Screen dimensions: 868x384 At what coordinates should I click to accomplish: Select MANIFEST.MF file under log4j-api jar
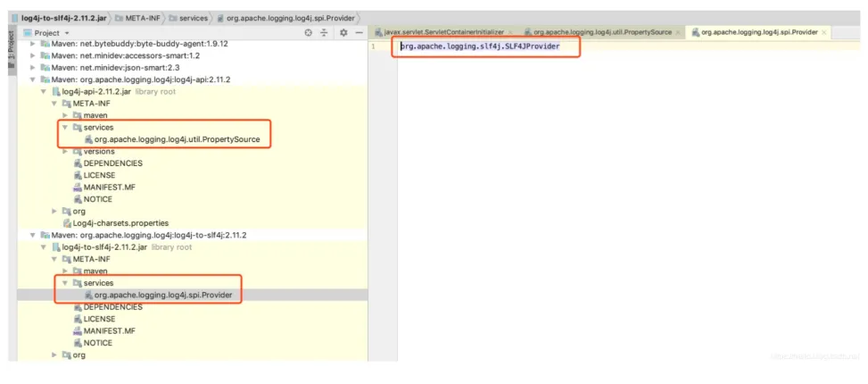[192, 188]
